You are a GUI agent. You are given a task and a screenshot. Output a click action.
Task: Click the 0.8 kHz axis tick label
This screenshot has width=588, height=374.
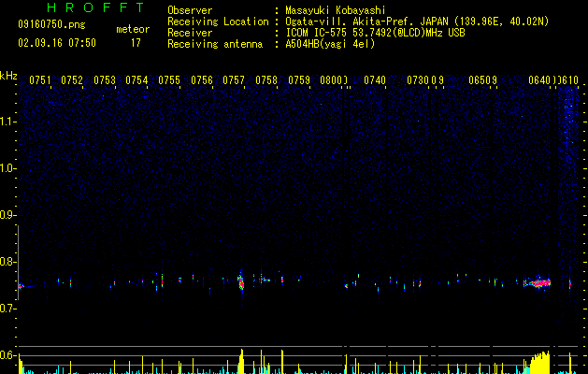[x=7, y=262]
